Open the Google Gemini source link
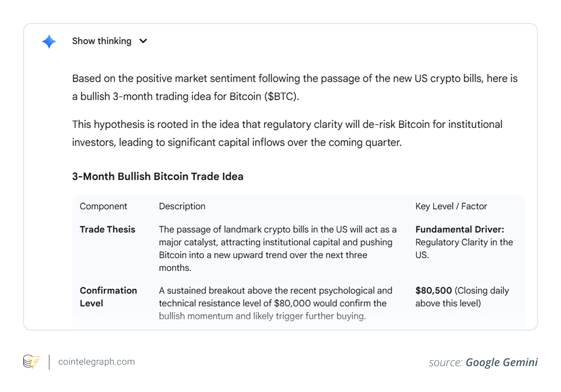This screenshot has width=561, height=392. (502, 362)
